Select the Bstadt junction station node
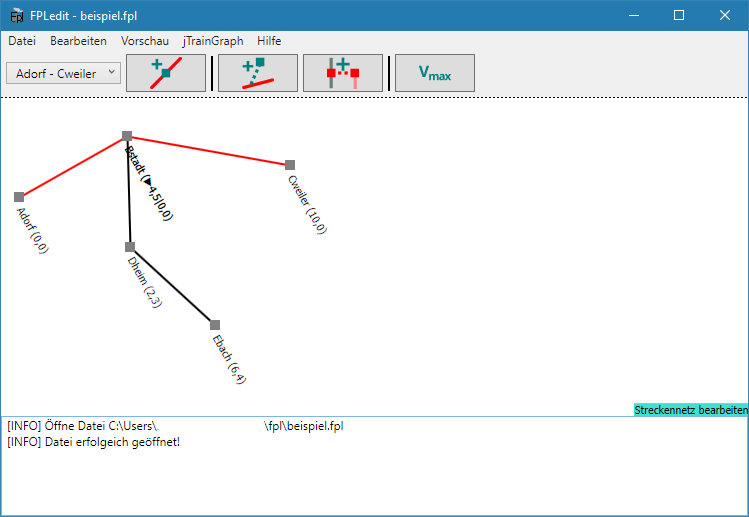749x517 pixels. point(127,136)
